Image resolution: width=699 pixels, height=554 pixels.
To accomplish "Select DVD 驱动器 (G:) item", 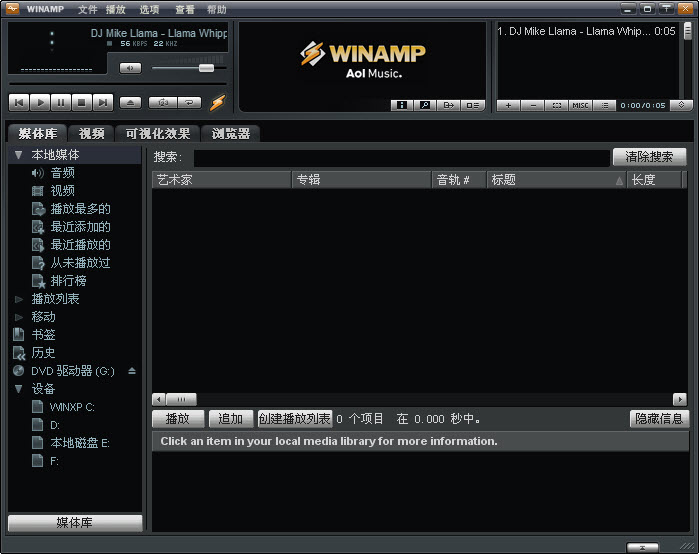I will click(x=73, y=371).
